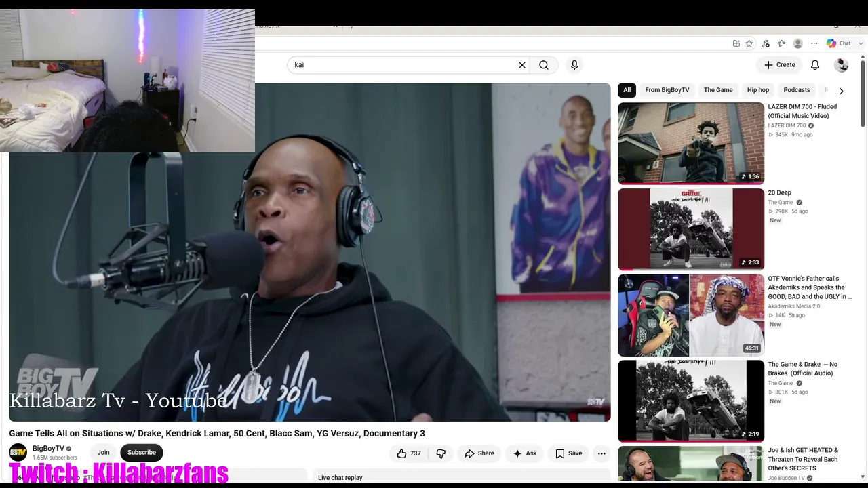Open the BigBoyTV channel name link
This screenshot has width=868, height=488.
48,449
